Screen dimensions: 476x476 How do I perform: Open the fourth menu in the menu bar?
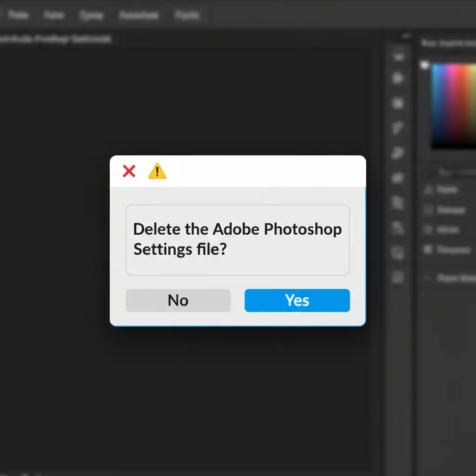pos(138,15)
